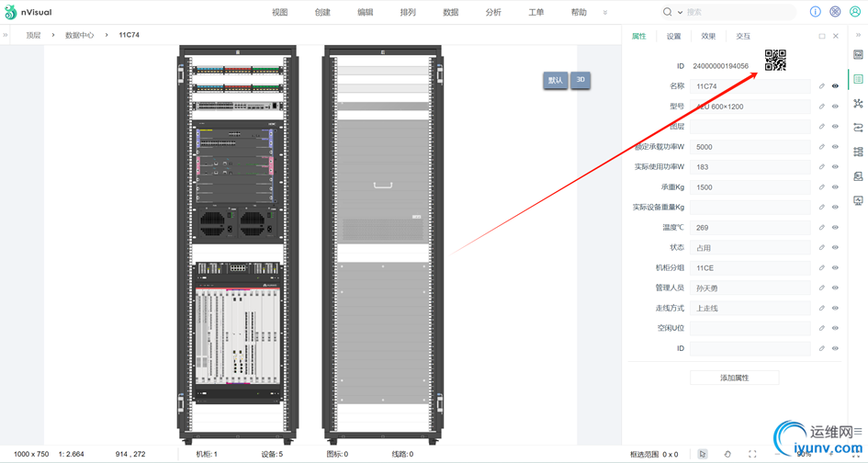Collapse the right sidebar double-chevron
The width and height of the screenshot is (868, 463).
[858, 35]
